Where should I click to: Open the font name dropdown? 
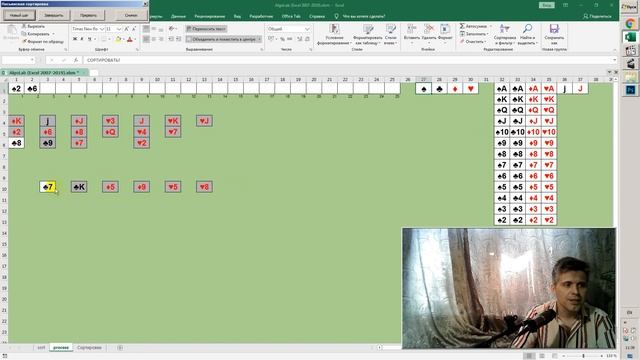[x=102, y=29]
